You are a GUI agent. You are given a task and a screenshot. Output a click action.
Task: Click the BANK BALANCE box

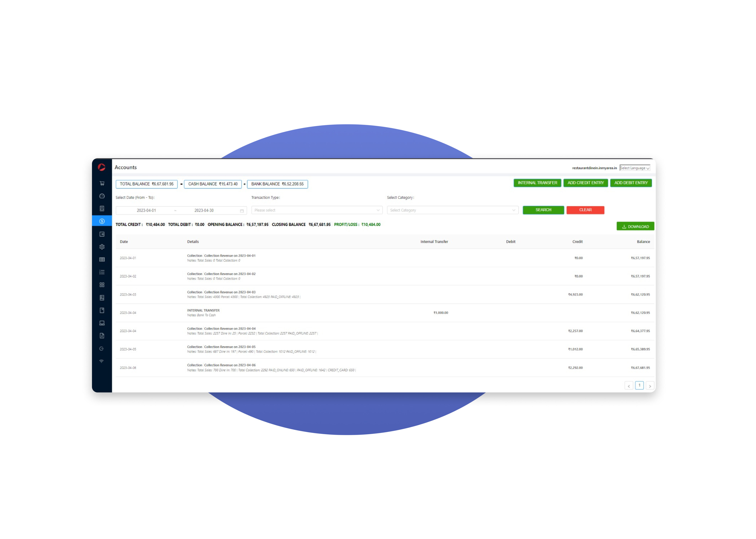tap(277, 184)
